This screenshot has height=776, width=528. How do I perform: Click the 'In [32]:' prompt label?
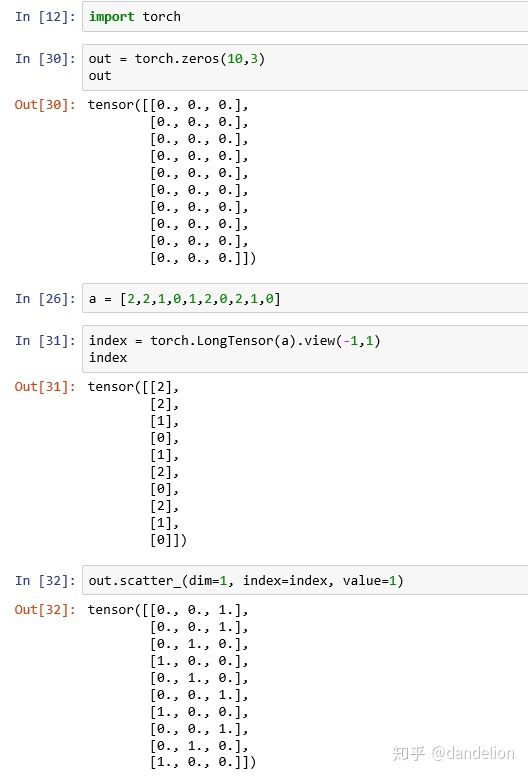pyautogui.click(x=45, y=581)
